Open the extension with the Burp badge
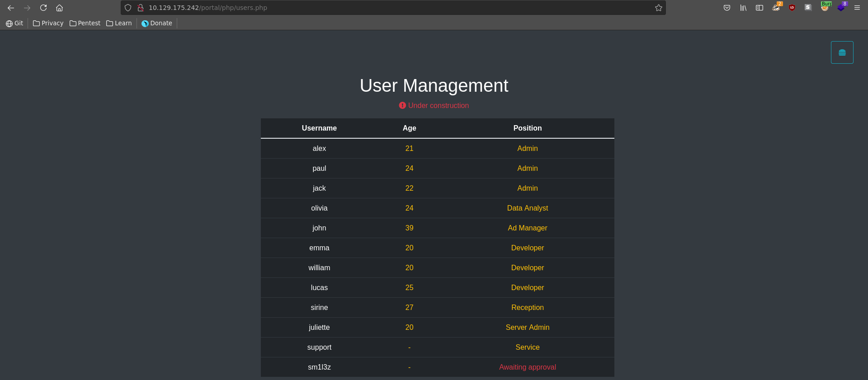Image resolution: width=868 pixels, height=380 pixels. tap(825, 8)
